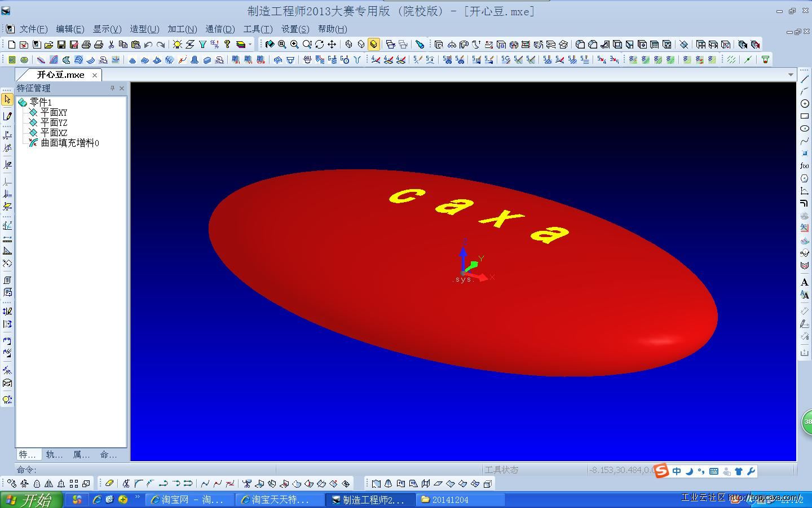Select the Rectangle drawing tool
The width and height of the screenshot is (812, 508).
(x=805, y=116)
